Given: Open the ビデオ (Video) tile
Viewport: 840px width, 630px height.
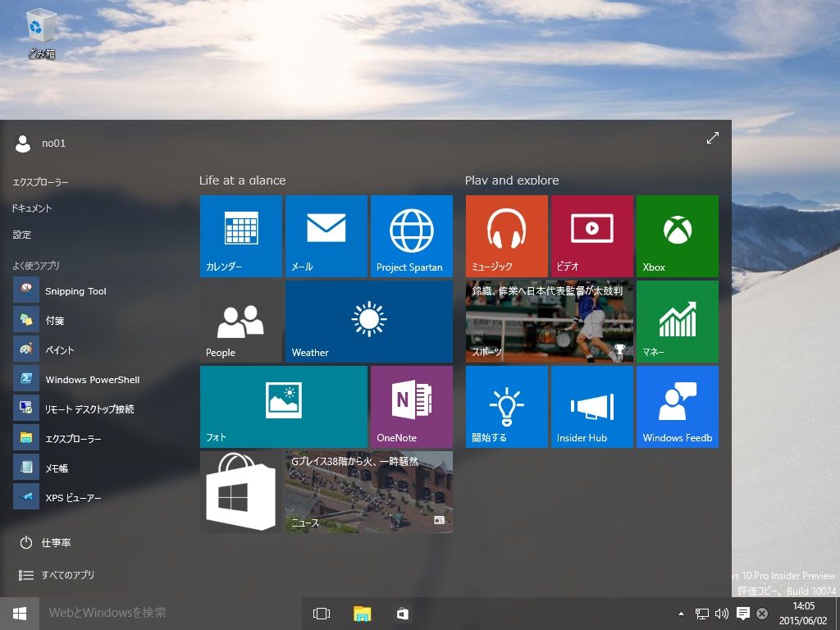Looking at the screenshot, I should [x=592, y=236].
